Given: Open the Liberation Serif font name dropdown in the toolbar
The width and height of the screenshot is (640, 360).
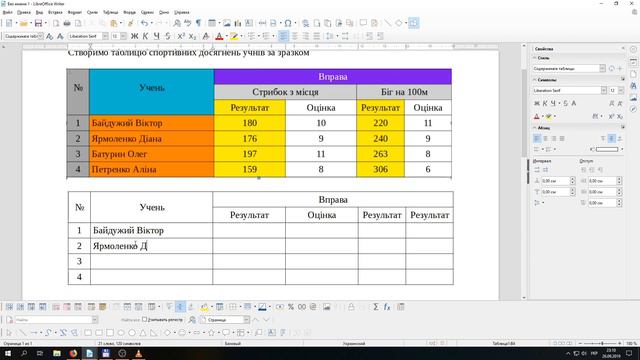Looking at the screenshot, I should [105, 36].
